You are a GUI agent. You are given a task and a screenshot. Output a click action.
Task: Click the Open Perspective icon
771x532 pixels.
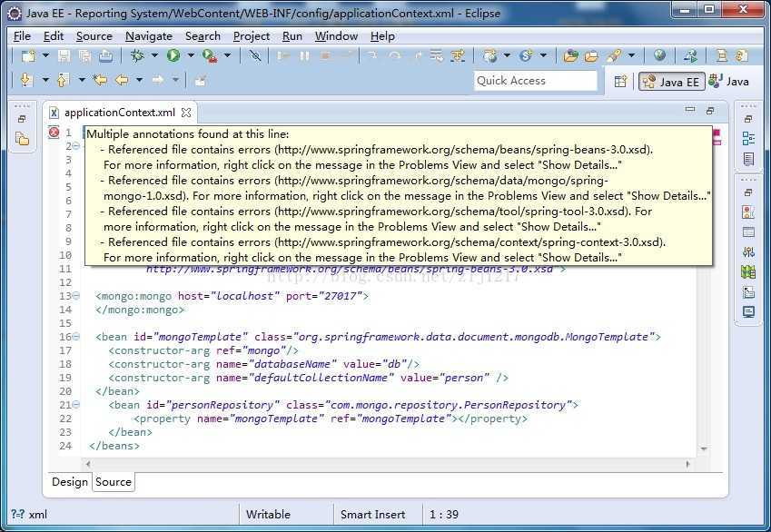click(x=620, y=81)
